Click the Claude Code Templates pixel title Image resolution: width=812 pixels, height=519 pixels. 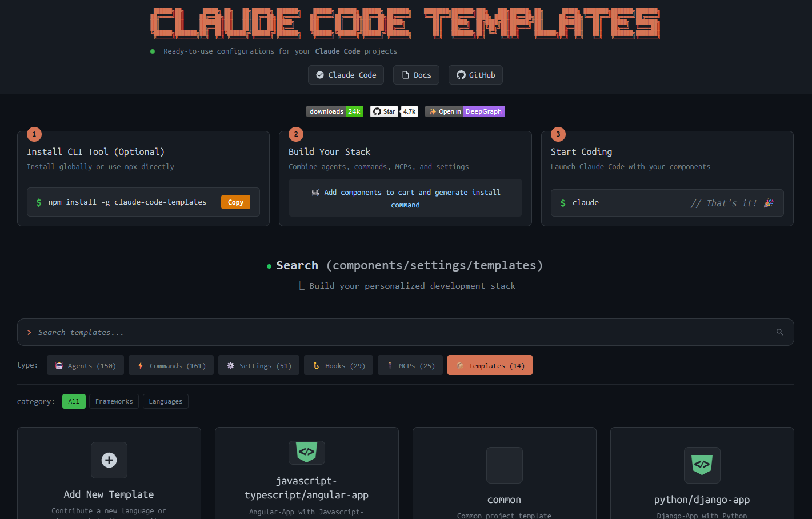click(x=405, y=24)
